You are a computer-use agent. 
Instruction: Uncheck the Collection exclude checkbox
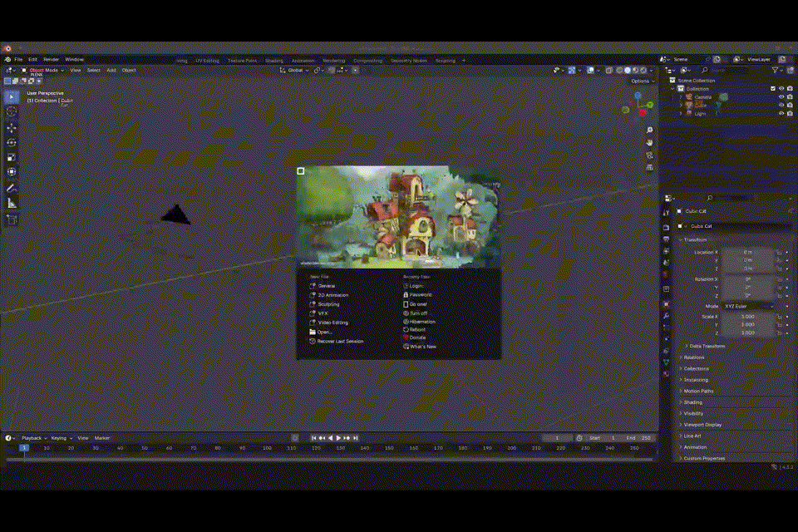[x=773, y=89]
